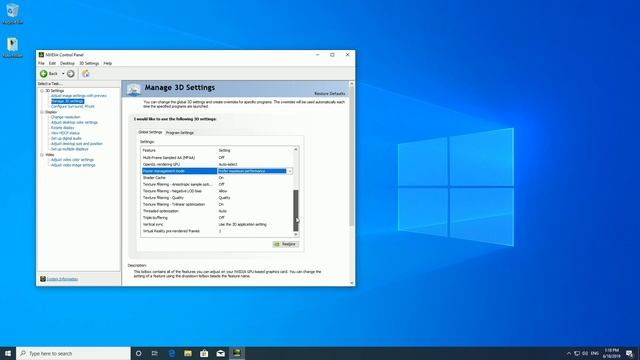
Task: Select the Shader Cache row
Action: (x=217, y=178)
